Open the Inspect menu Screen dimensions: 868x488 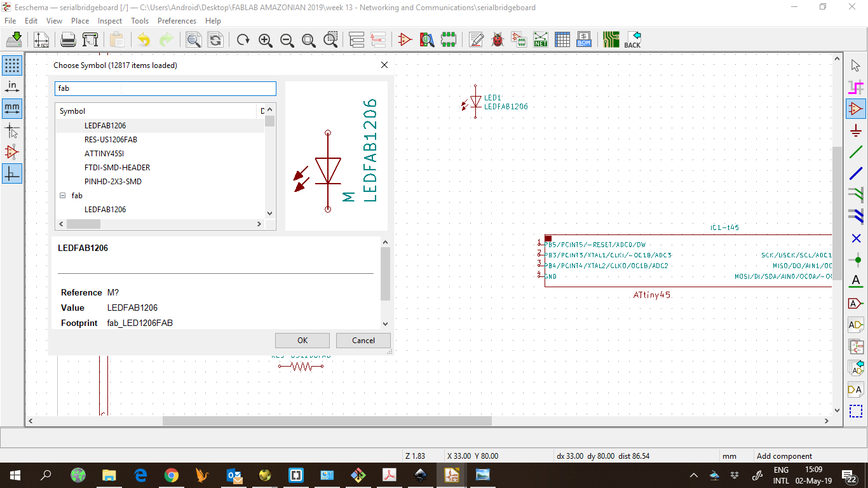(110, 21)
